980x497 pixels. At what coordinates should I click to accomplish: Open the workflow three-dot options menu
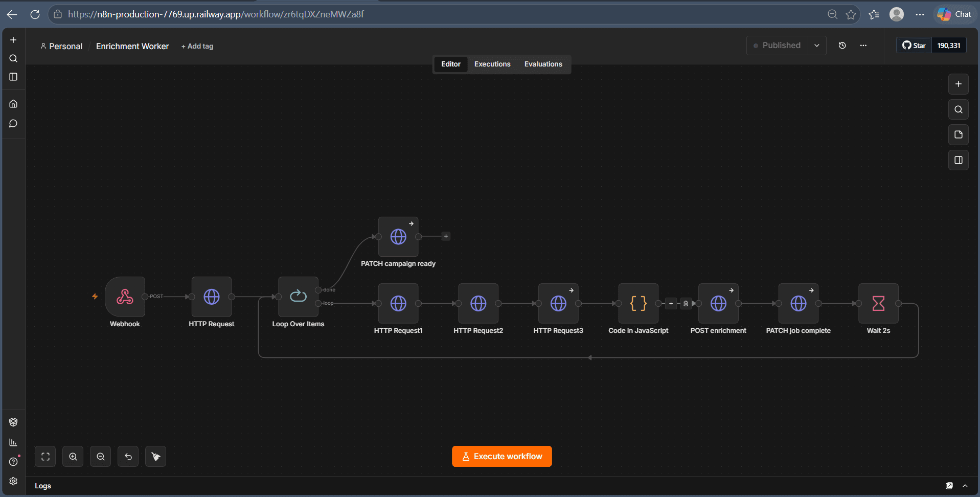(x=863, y=46)
